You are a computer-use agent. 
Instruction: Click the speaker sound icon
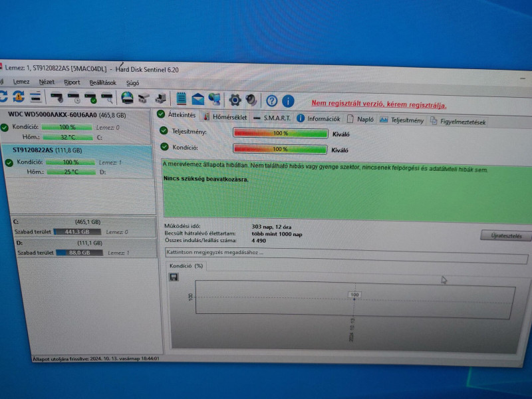pos(251,100)
